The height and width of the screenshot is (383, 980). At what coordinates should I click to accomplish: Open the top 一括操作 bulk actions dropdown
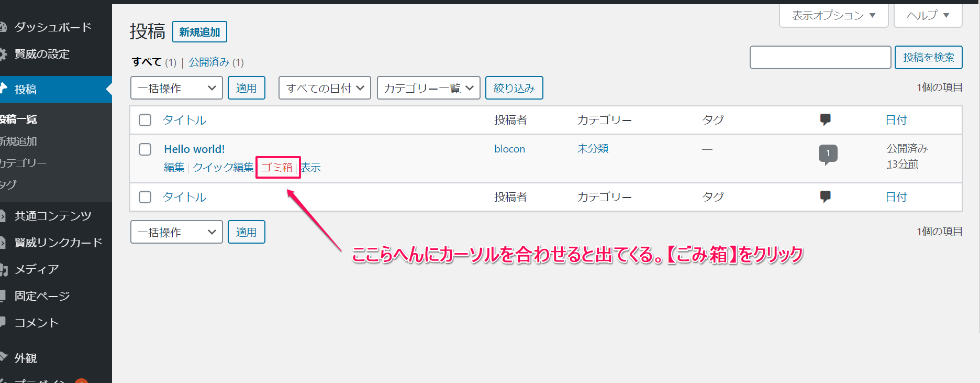pos(176,88)
